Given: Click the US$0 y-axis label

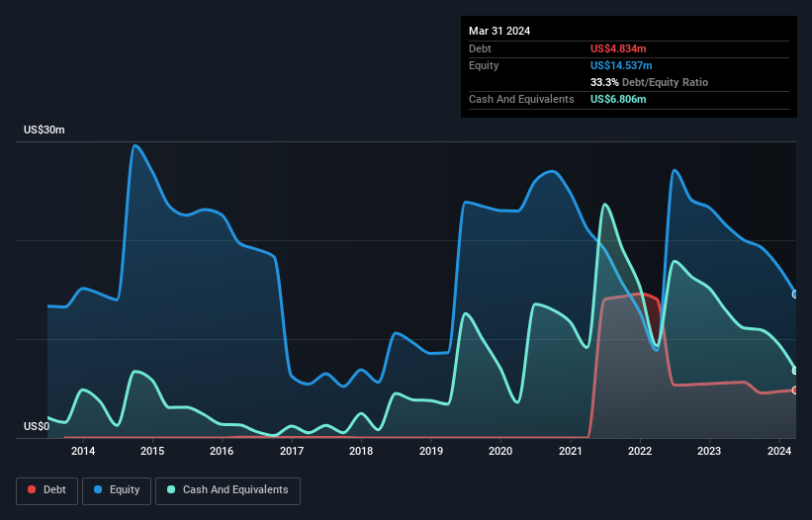Looking at the screenshot, I should point(36,427).
